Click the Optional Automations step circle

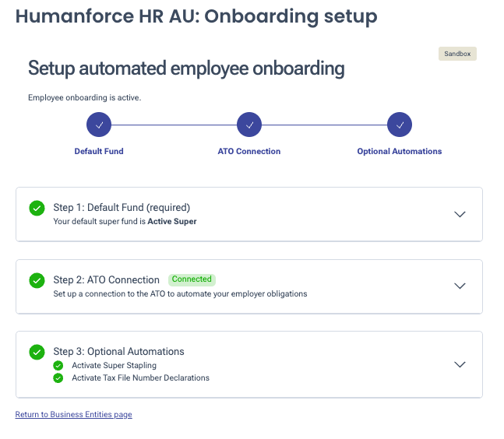coord(400,125)
